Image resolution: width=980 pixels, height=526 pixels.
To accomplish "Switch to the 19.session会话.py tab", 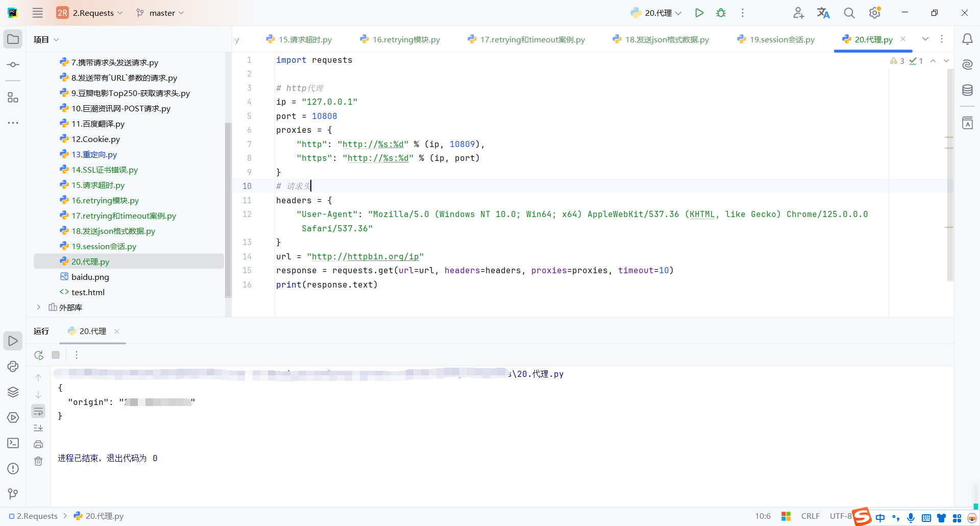I will (x=776, y=39).
